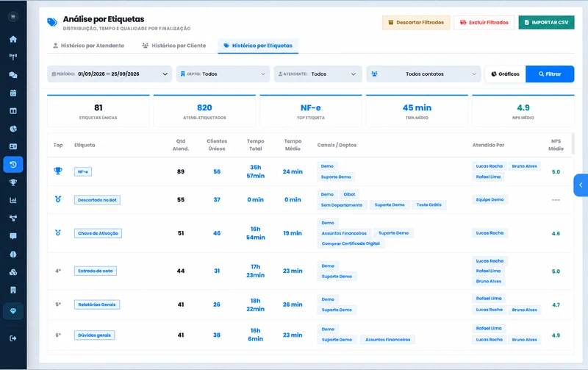Click the Descartar Filtrados button
Screen dimensions: 588x370
[x=416, y=23]
